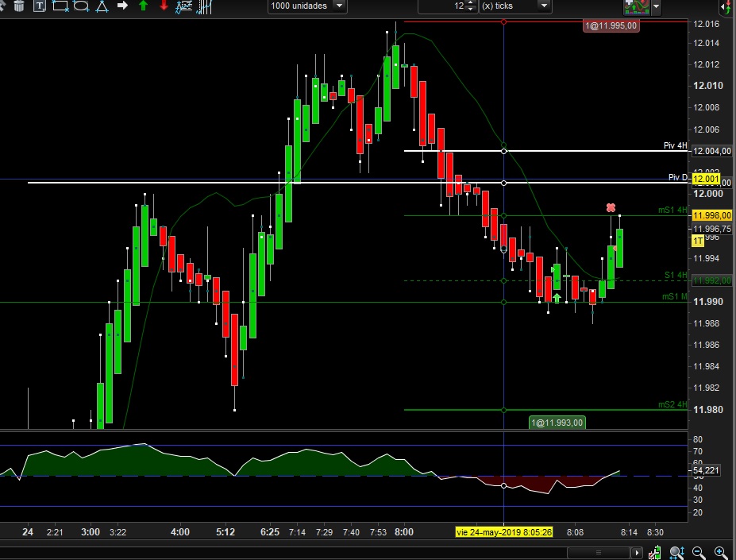736x560 pixels.
Task: Click the 12.004,00 price tag
Action: click(712, 151)
